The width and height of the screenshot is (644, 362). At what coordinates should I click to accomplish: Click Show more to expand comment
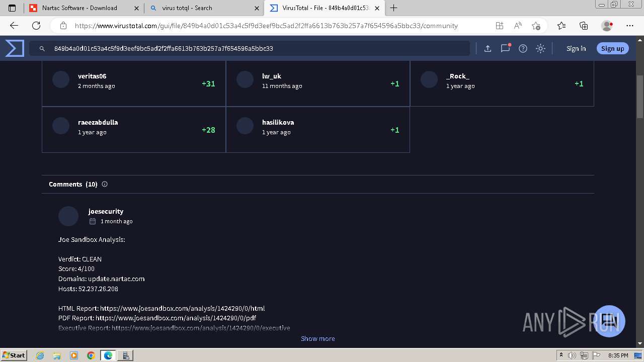(318, 338)
